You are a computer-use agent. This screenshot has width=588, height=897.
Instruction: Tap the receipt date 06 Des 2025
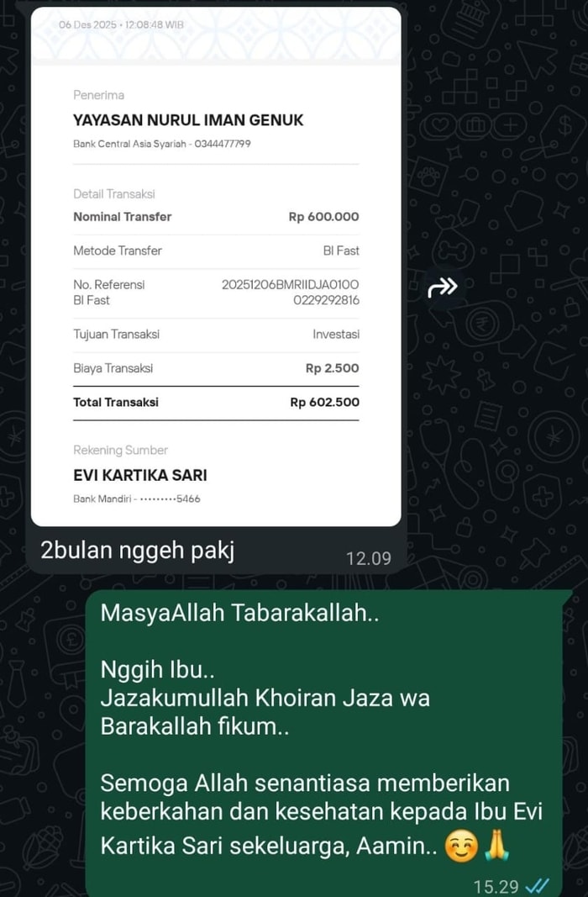point(87,24)
